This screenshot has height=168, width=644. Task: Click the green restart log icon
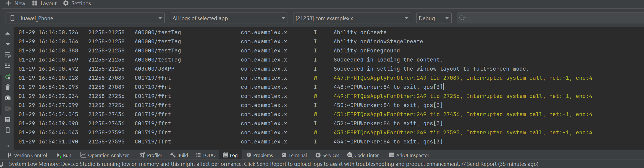(x=8, y=77)
